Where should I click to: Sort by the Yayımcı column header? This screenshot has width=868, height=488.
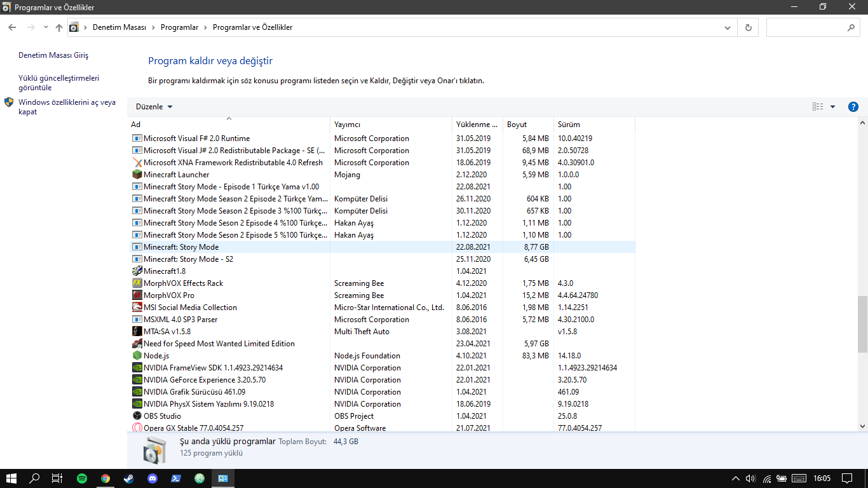[391, 125]
